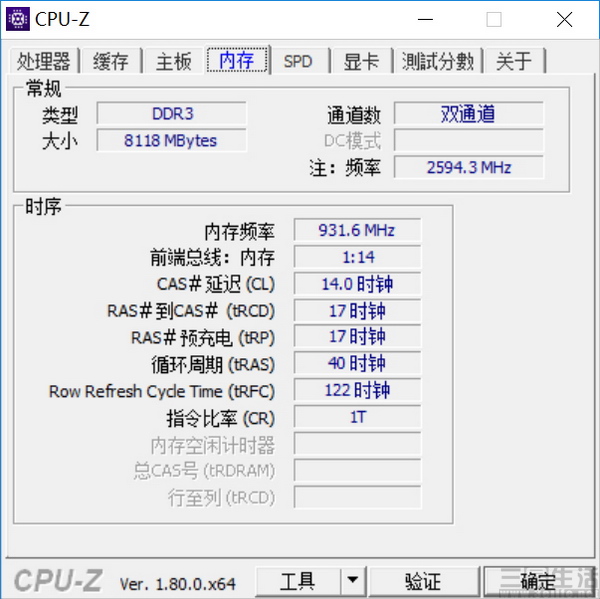The image size is (600, 599).
Task: Click the 前端总线: 内存 label
Action: 212,258
